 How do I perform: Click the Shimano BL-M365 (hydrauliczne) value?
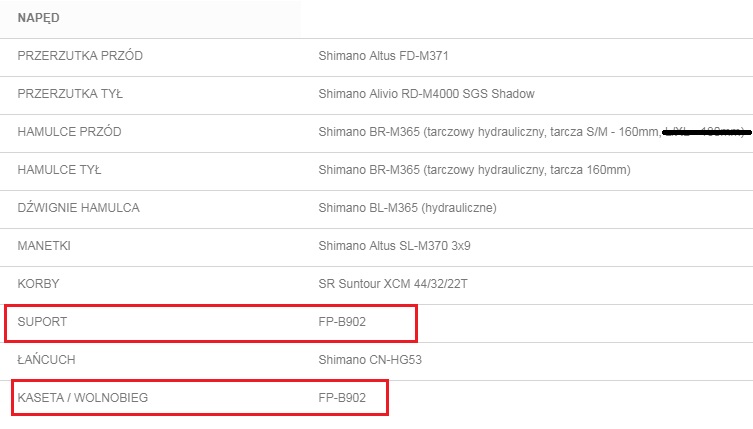(x=407, y=208)
